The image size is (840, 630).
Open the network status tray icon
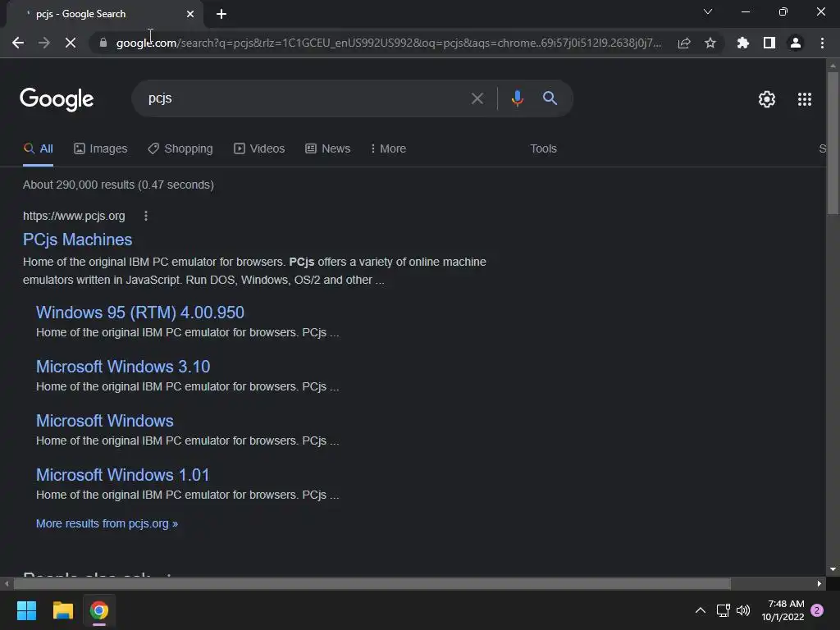(724, 610)
